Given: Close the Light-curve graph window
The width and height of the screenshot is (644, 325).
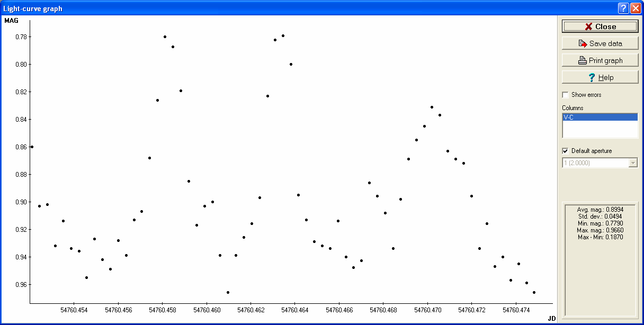Looking at the screenshot, I should pos(600,26).
